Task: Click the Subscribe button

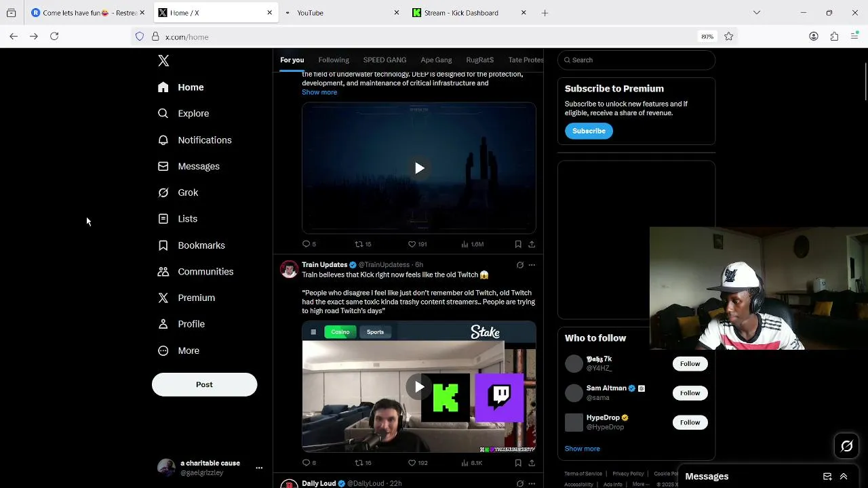Action: tap(589, 131)
